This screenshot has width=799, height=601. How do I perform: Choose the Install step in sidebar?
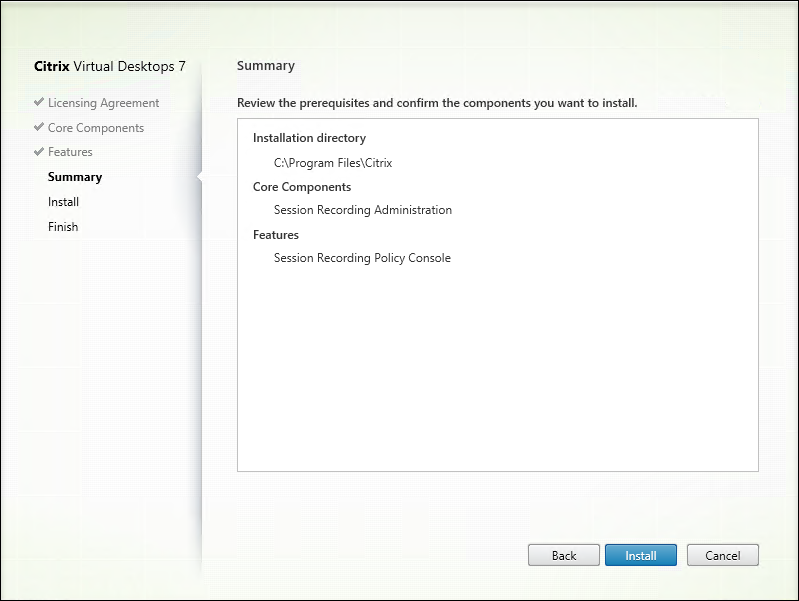point(63,202)
